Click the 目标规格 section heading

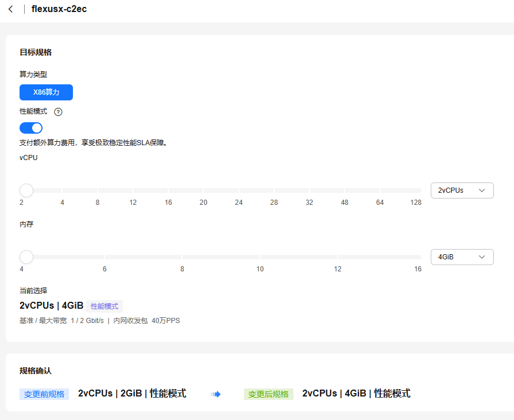pyautogui.click(x=36, y=52)
